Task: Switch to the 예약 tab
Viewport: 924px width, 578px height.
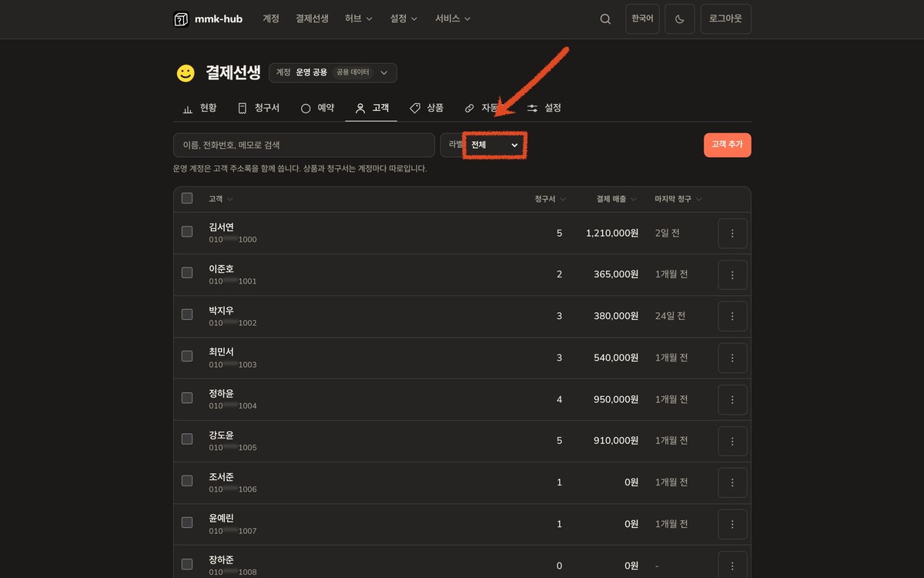Action: (x=317, y=108)
